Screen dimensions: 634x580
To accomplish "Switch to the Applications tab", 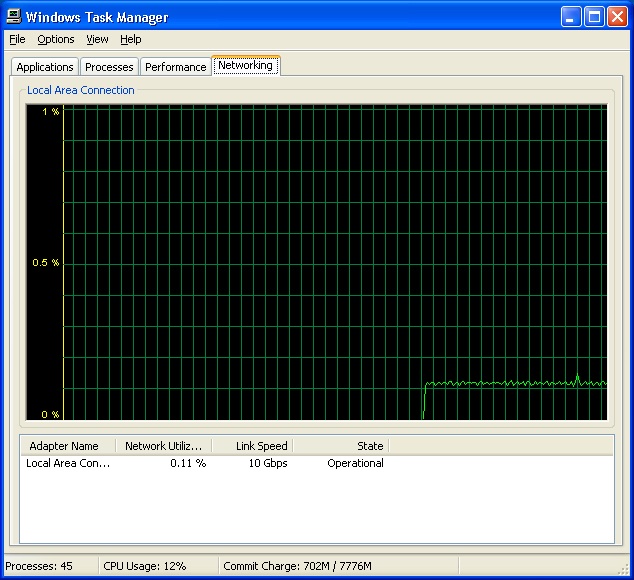I will [x=45, y=67].
